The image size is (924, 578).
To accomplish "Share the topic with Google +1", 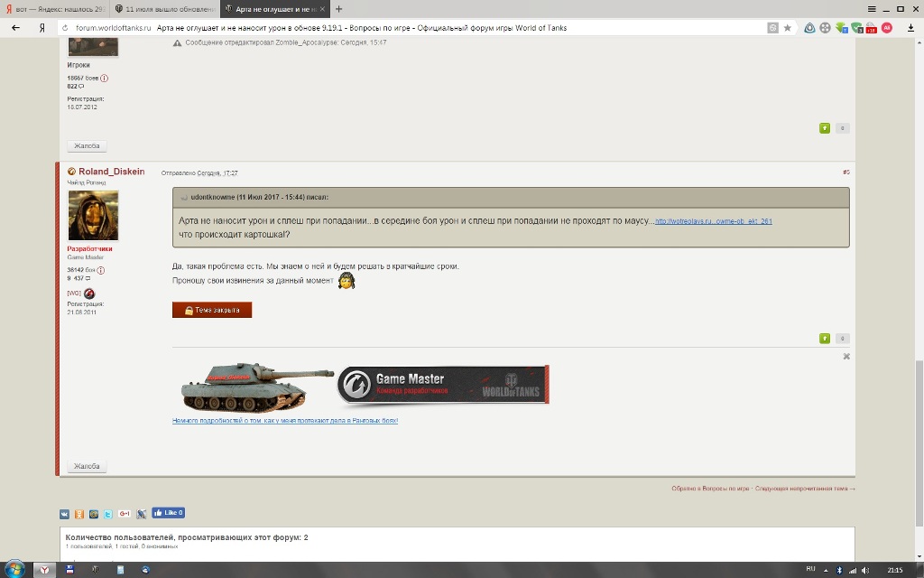I will pyautogui.click(x=125, y=514).
